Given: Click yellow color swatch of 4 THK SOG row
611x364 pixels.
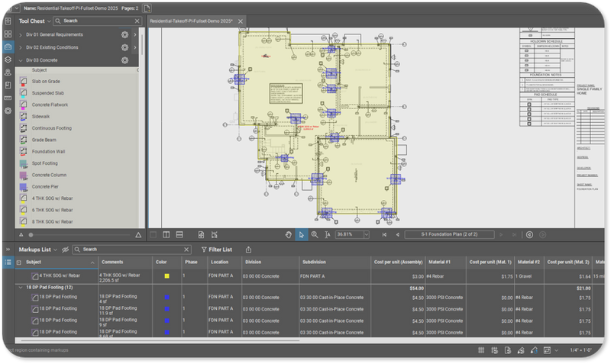Looking at the screenshot, I should pyautogui.click(x=166, y=276).
